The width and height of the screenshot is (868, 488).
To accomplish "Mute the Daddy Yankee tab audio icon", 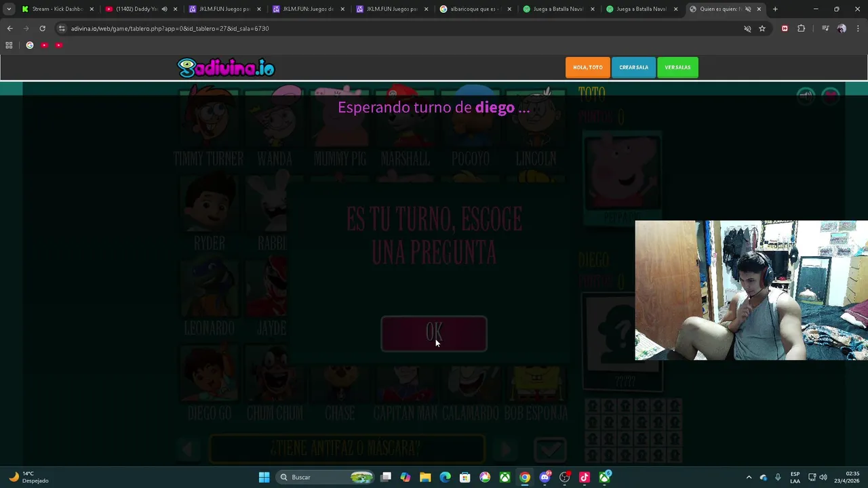I will point(164,9).
